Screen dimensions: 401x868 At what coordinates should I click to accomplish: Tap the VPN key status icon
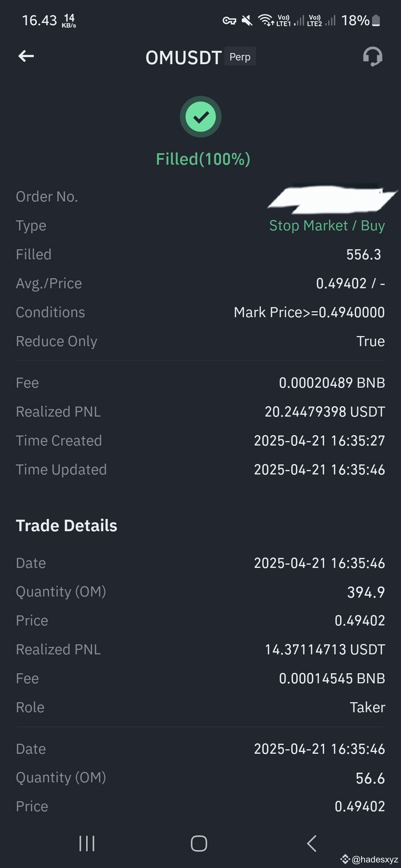pyautogui.click(x=229, y=21)
